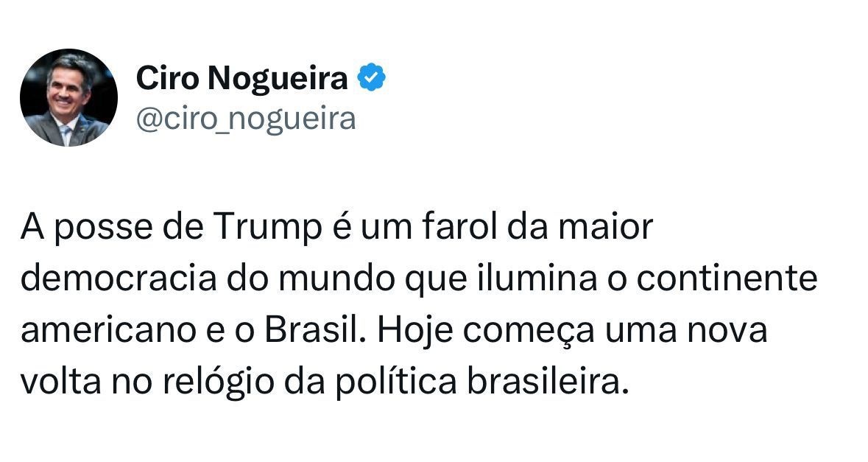The image size is (868, 462).
Task: Click the blue verified badge icon
Action: pyautogui.click(x=372, y=77)
